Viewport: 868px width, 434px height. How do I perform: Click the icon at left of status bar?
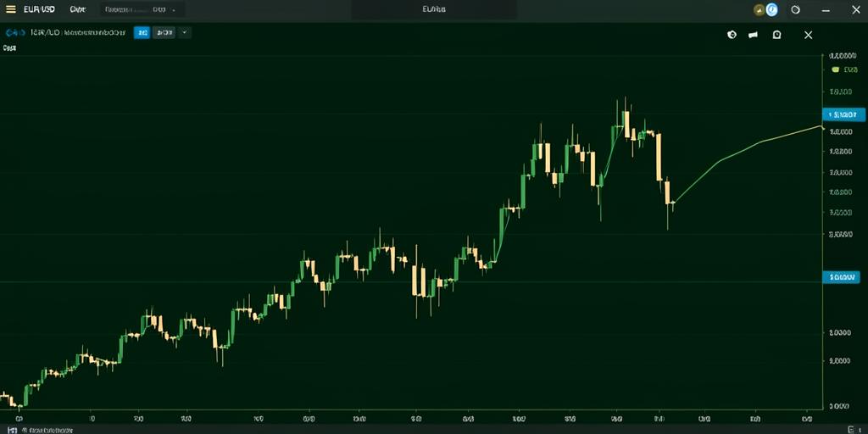tap(12, 430)
